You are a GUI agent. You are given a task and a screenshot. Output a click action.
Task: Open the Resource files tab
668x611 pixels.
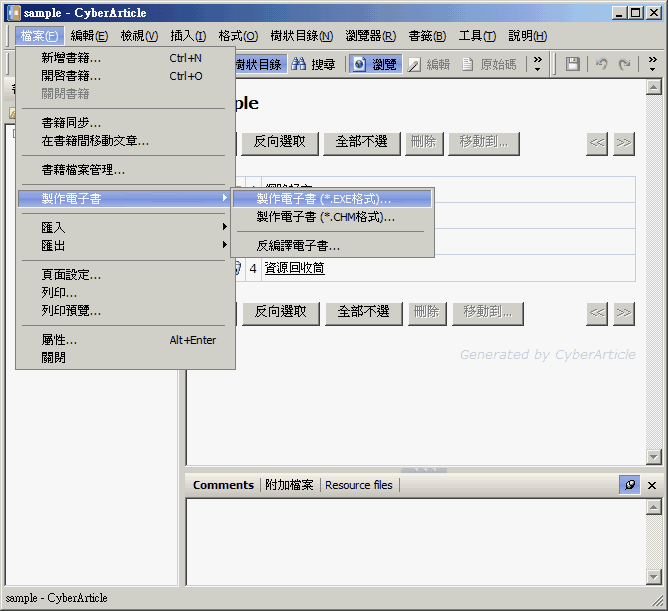point(358,485)
